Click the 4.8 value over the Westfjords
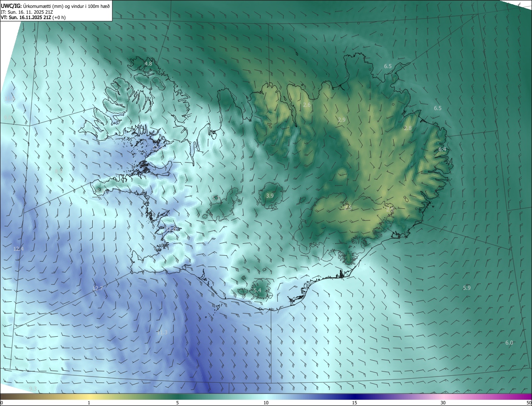The image size is (532, 406). 148,64
